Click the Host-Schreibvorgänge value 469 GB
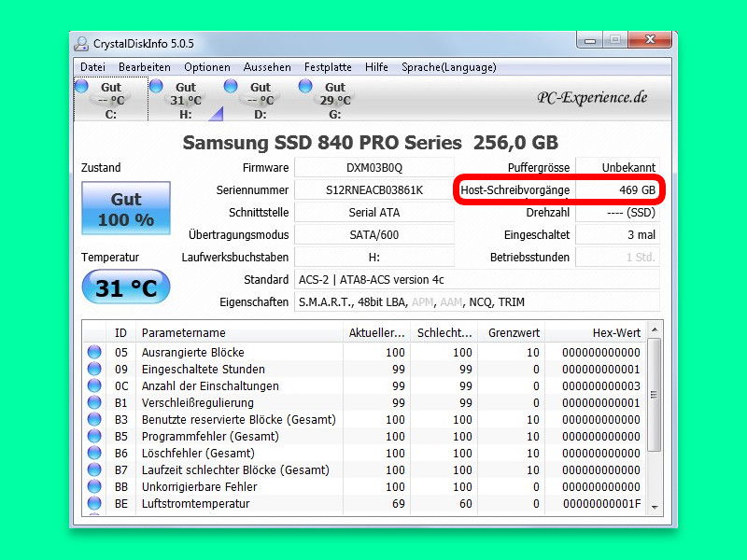 click(x=617, y=190)
